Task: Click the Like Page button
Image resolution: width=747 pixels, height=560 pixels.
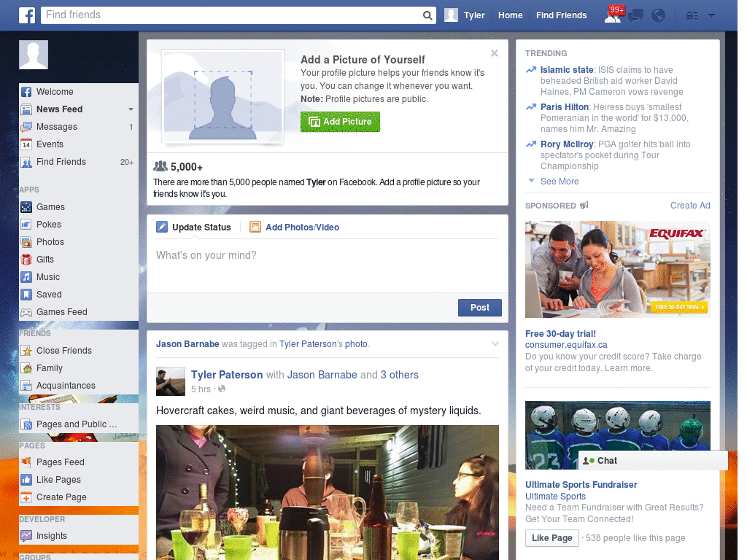Action: click(551, 538)
